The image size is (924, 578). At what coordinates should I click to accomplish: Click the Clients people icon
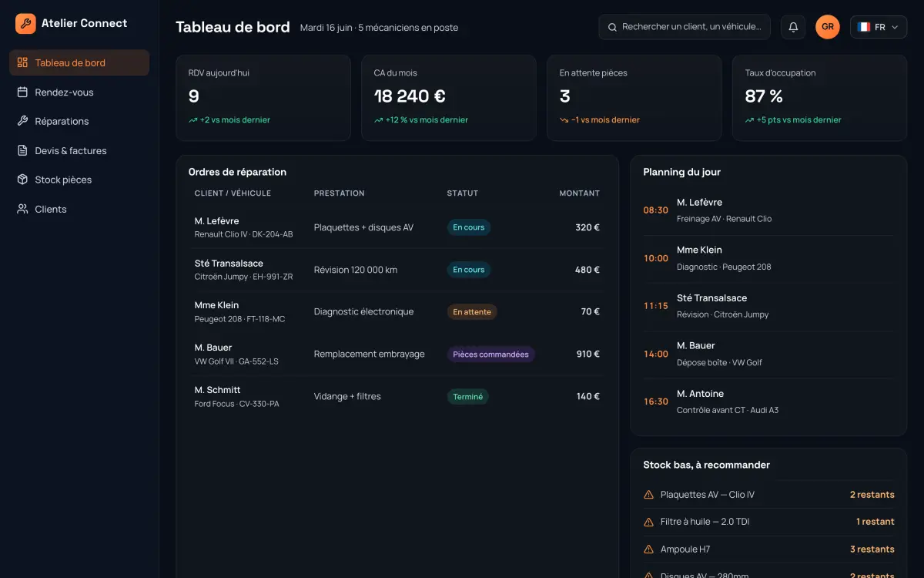click(x=22, y=209)
